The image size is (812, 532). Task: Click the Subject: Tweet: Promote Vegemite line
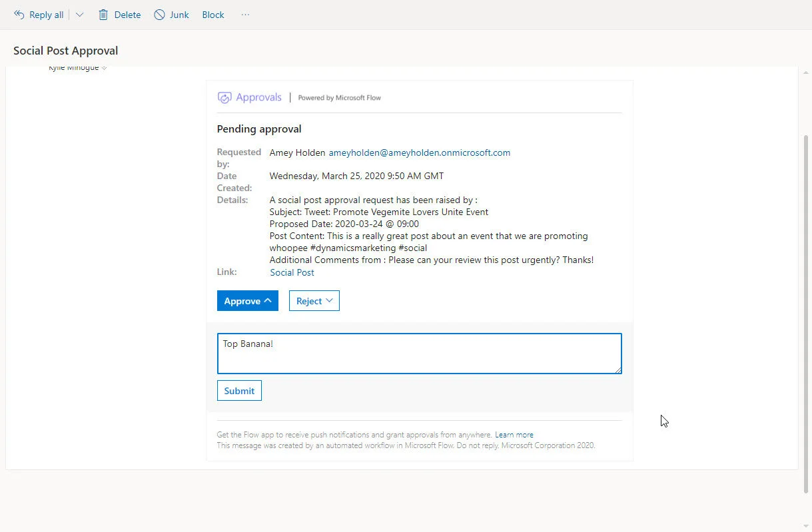[379, 212]
